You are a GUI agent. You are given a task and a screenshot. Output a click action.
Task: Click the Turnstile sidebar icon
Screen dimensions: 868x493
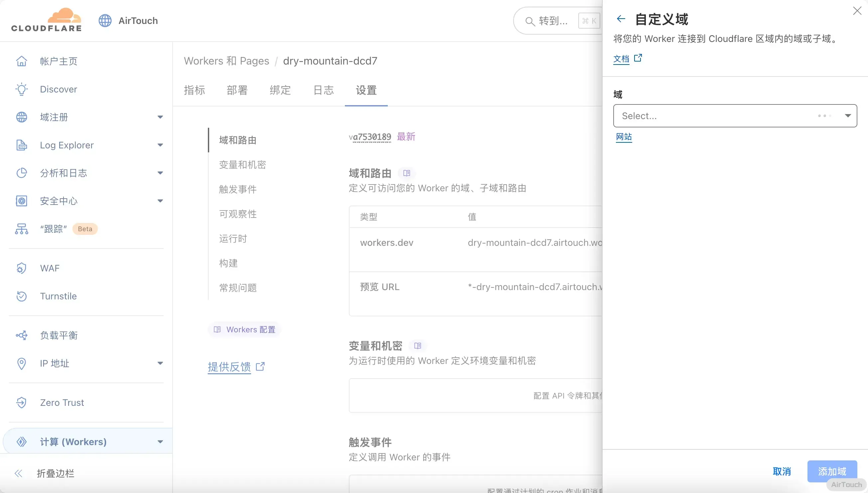pos(21,296)
